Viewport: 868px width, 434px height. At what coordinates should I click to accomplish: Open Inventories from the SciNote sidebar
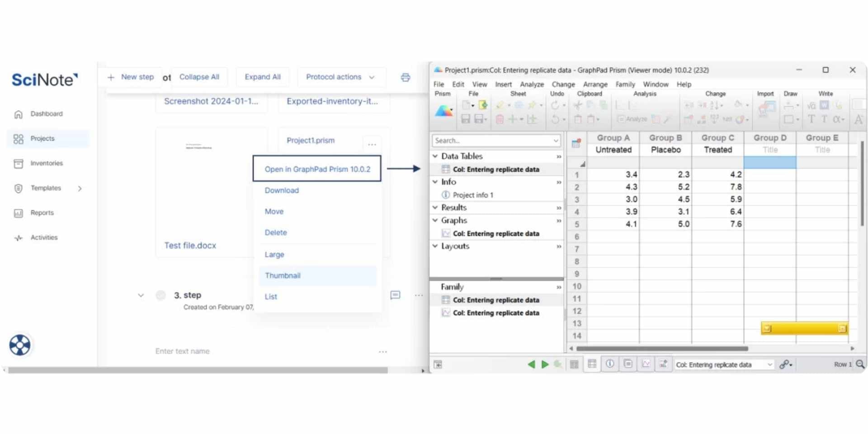tap(47, 163)
